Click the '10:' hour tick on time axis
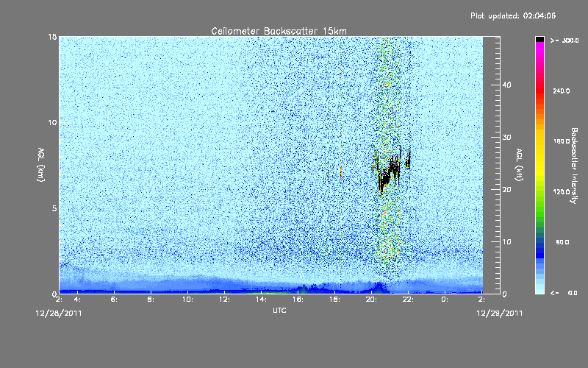The image size is (588, 368). (x=187, y=300)
